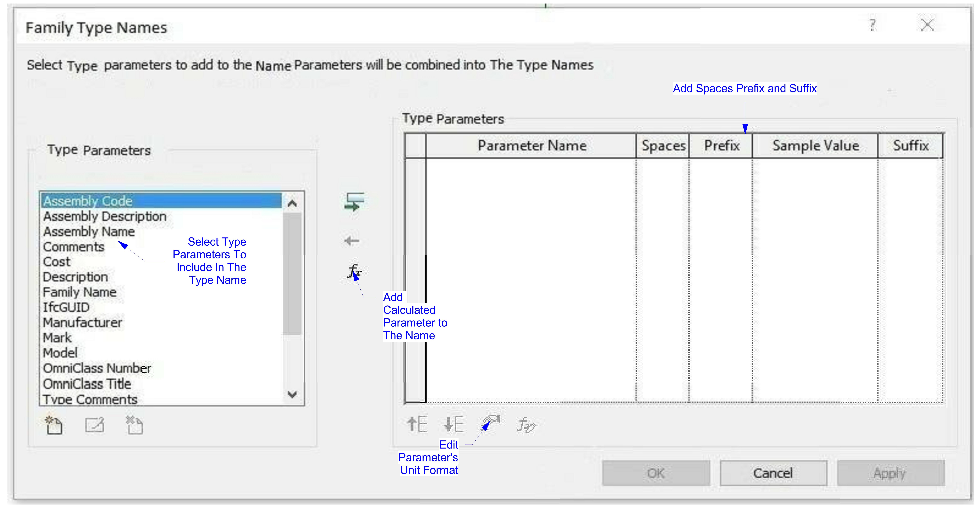
Task: Click the delete parameter icon under the list
Action: [134, 425]
